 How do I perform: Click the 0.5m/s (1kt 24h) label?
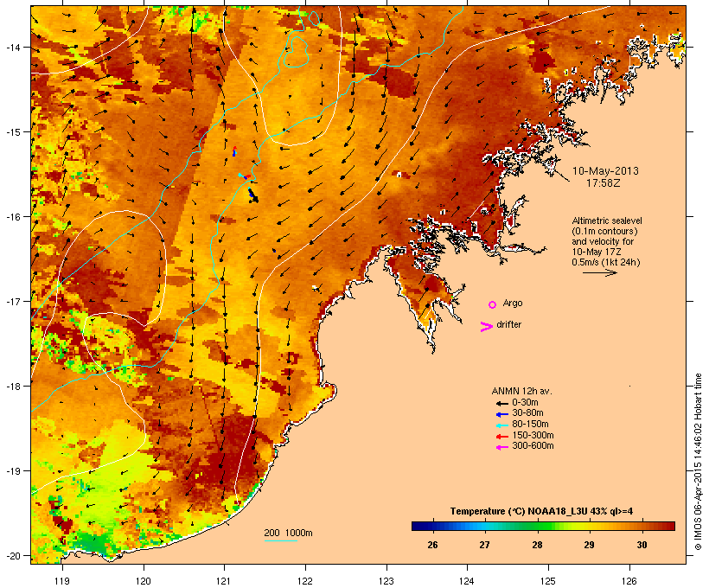click(606, 262)
